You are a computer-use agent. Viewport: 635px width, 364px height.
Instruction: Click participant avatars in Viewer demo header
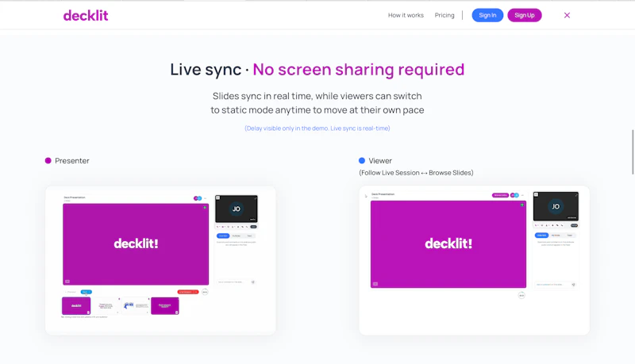pyautogui.click(x=514, y=195)
